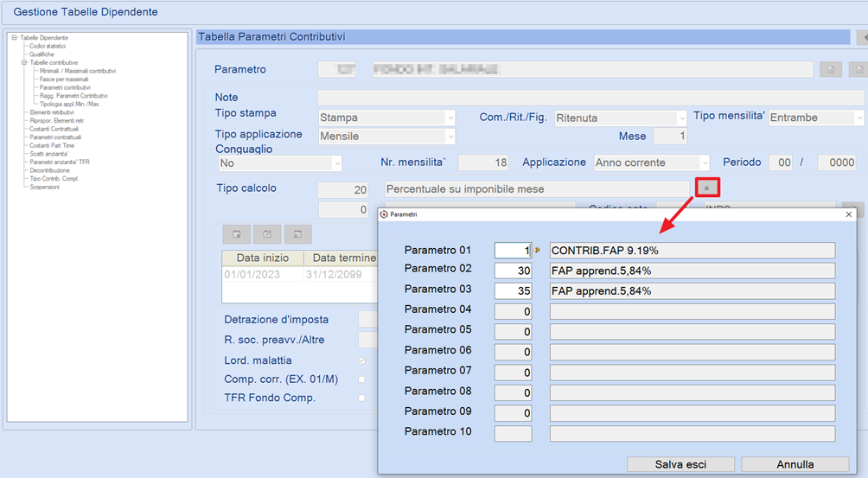This screenshot has height=478, width=868.
Task: Open the Tipo calcolo parameters button
Action: coord(707,188)
